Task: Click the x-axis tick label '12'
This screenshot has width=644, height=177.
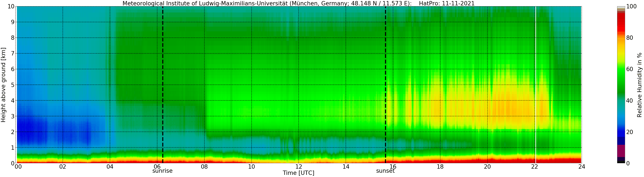Action: [x=299, y=167]
